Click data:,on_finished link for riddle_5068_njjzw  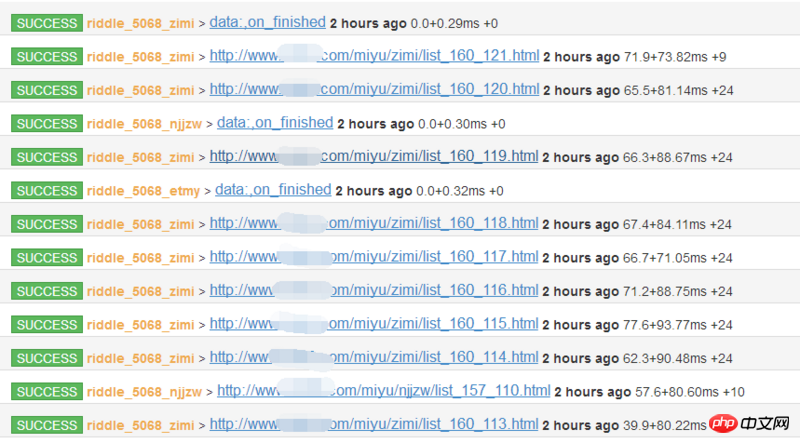275,123
